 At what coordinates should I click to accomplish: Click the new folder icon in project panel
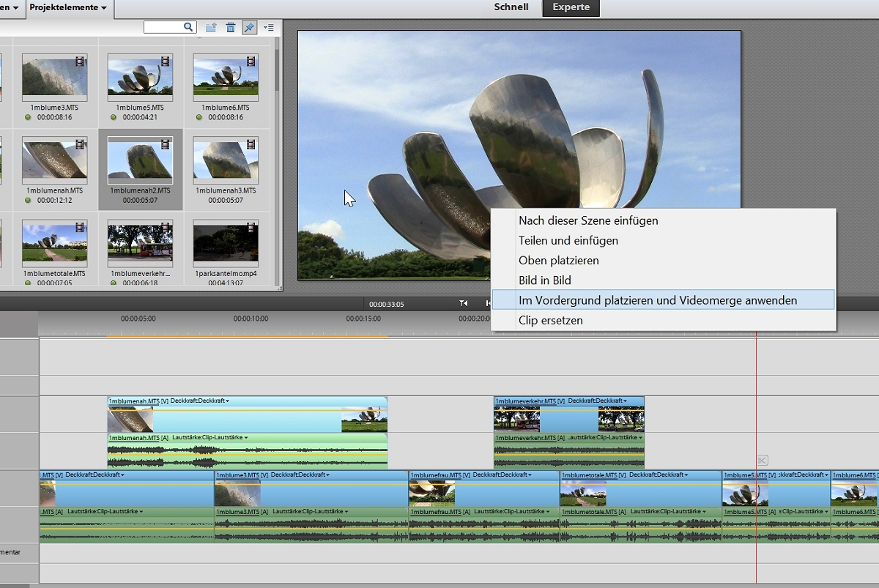pos(211,28)
